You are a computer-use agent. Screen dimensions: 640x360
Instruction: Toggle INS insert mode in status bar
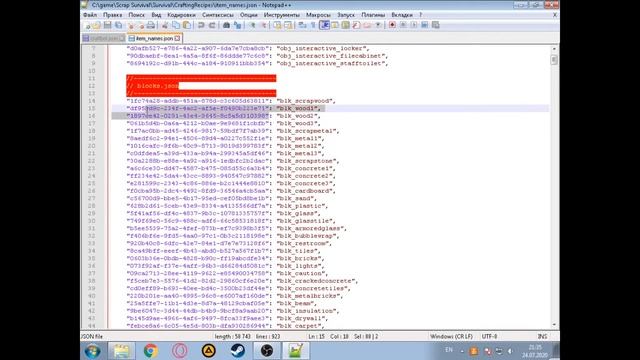tap(542, 336)
